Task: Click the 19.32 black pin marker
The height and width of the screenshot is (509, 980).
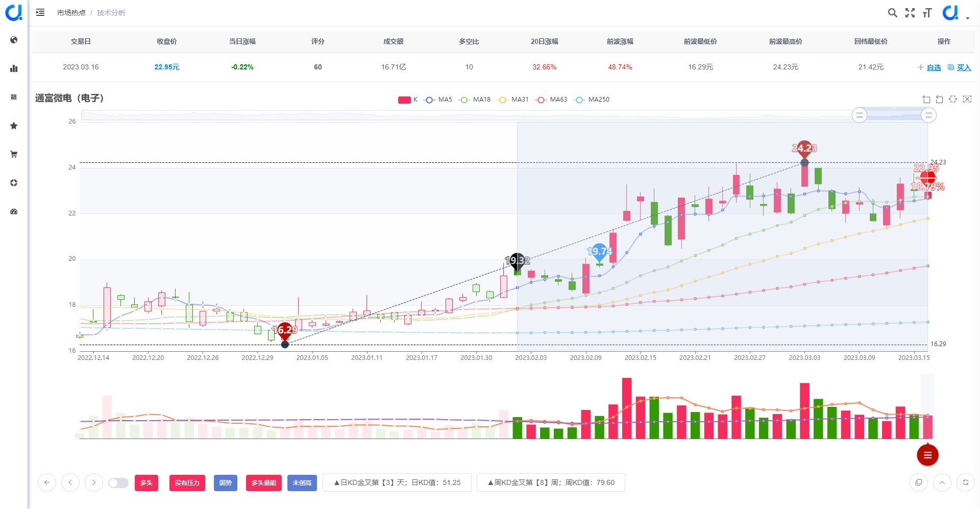Action: coord(518,260)
